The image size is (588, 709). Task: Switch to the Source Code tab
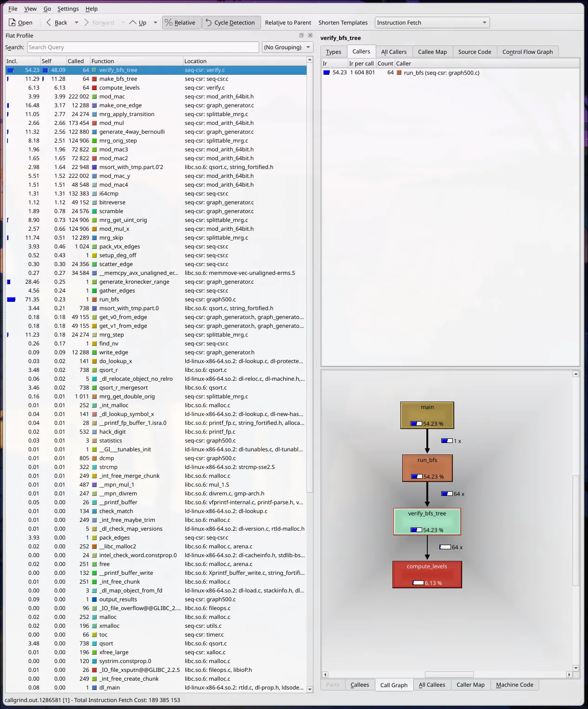coord(474,52)
